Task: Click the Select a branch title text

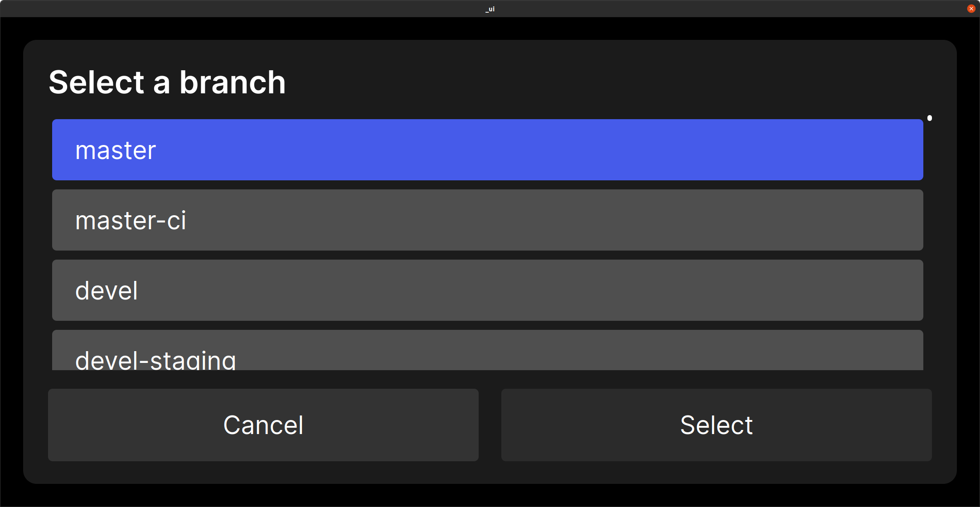Action: pos(167,82)
